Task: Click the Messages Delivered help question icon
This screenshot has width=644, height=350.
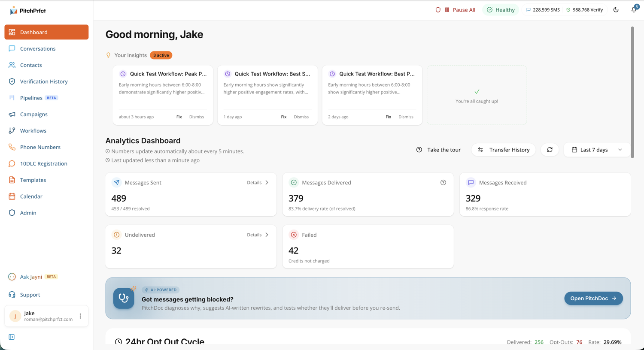Action: 444,183
